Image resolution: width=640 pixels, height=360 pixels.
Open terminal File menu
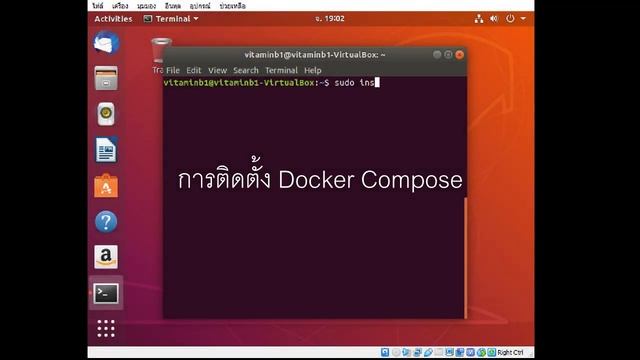click(173, 70)
